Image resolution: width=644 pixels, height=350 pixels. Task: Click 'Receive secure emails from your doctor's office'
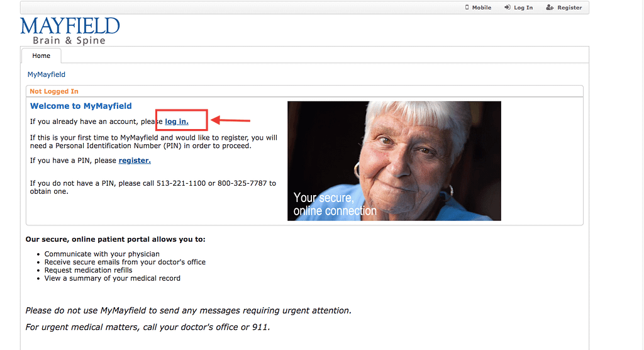point(125,262)
